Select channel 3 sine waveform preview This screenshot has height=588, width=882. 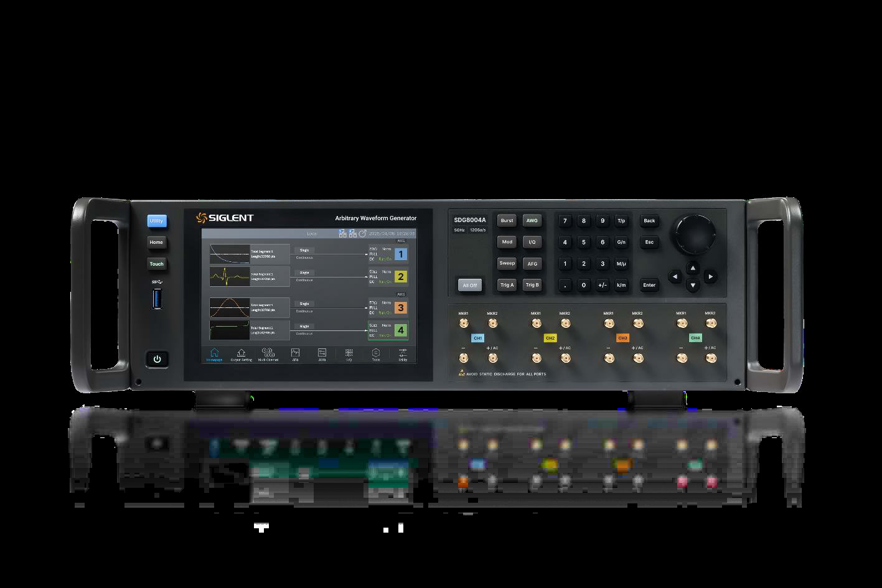[229, 307]
